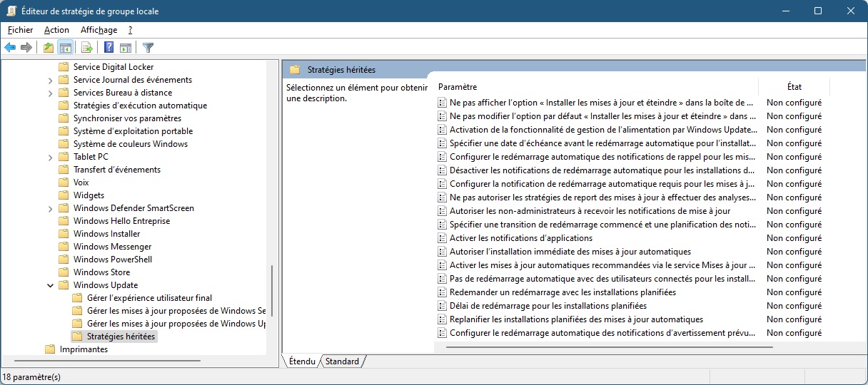Image resolution: width=868 pixels, height=385 pixels.
Task: Toggle the Show/Hide console tree icon
Action: [x=65, y=48]
